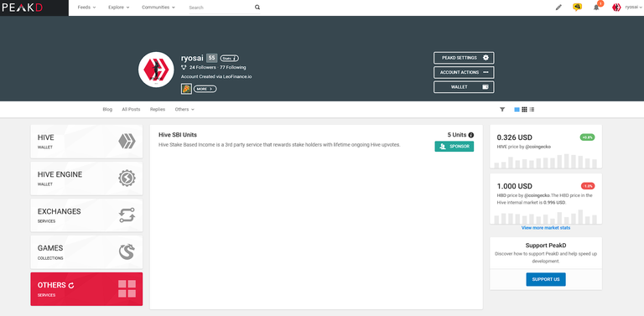Switch to list layout view
Viewport: 644px width, 316px height.
(x=517, y=110)
